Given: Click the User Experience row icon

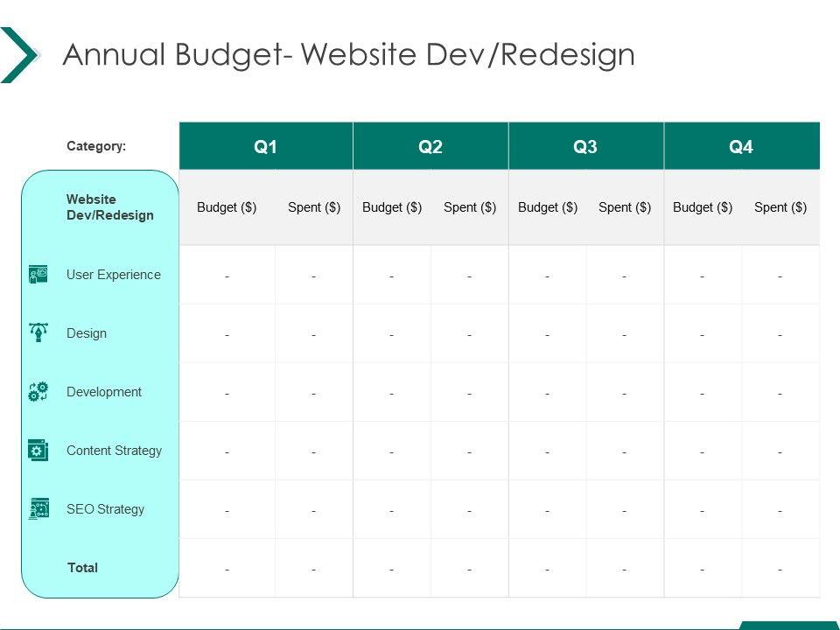Looking at the screenshot, I should pyautogui.click(x=38, y=275).
